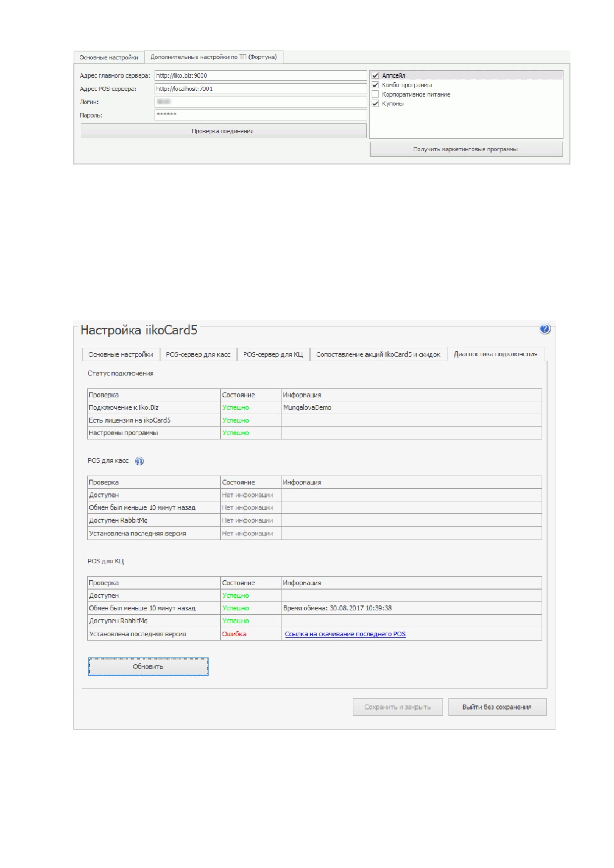Click red Ошибка status cell
Viewport: 614px width, 868px height.
click(x=251, y=634)
